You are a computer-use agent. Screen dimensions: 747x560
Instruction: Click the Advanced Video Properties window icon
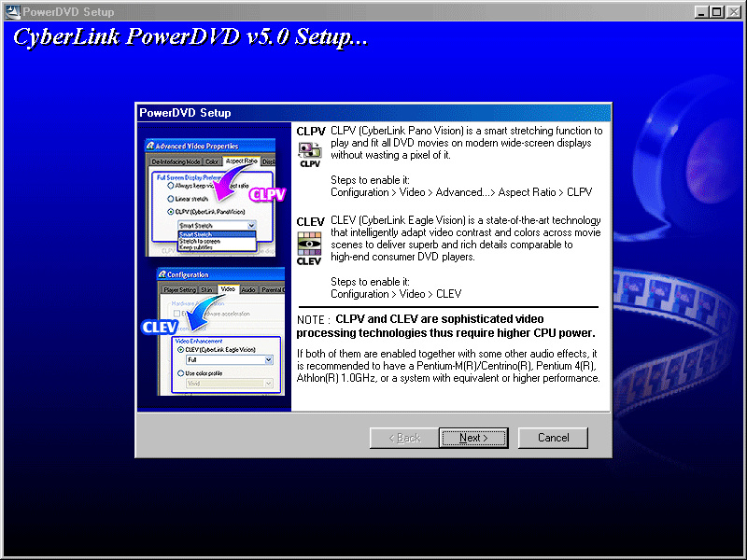[150, 146]
